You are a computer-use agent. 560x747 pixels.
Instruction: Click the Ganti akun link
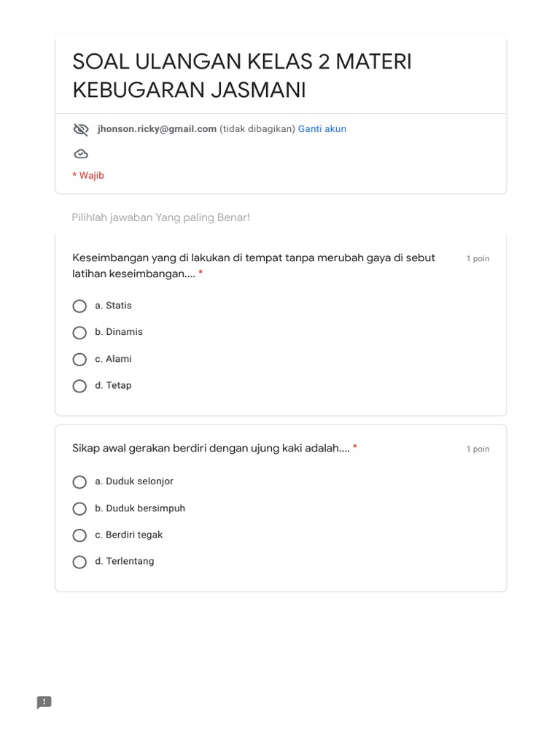(x=322, y=129)
